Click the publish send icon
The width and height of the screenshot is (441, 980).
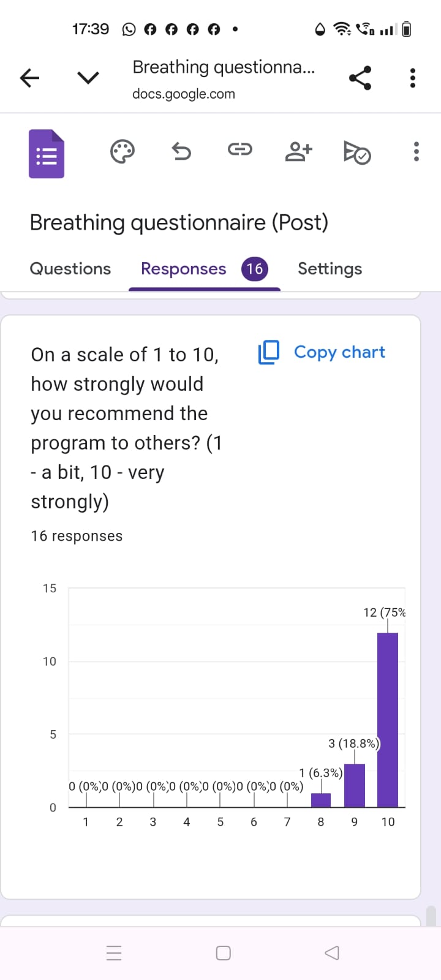click(x=357, y=152)
